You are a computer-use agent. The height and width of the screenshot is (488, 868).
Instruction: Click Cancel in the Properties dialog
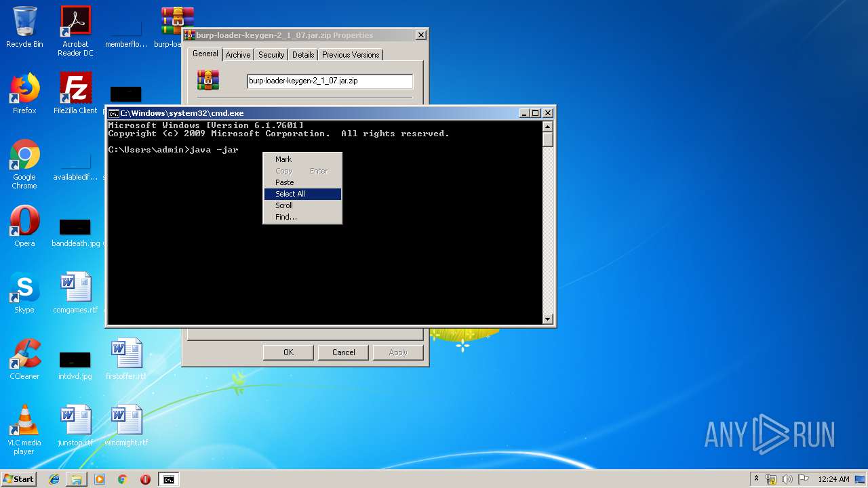[344, 352]
